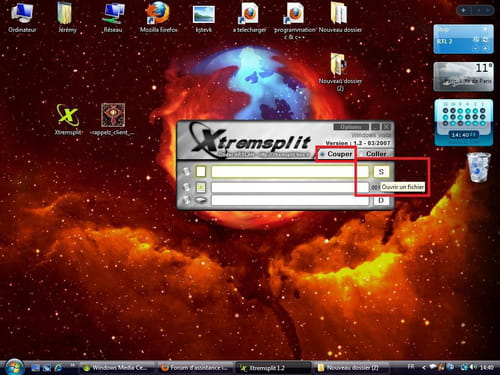This screenshot has height=375, width=500.
Task: Open the top-row 'Nouveau dossier' folder
Action: (x=340, y=17)
